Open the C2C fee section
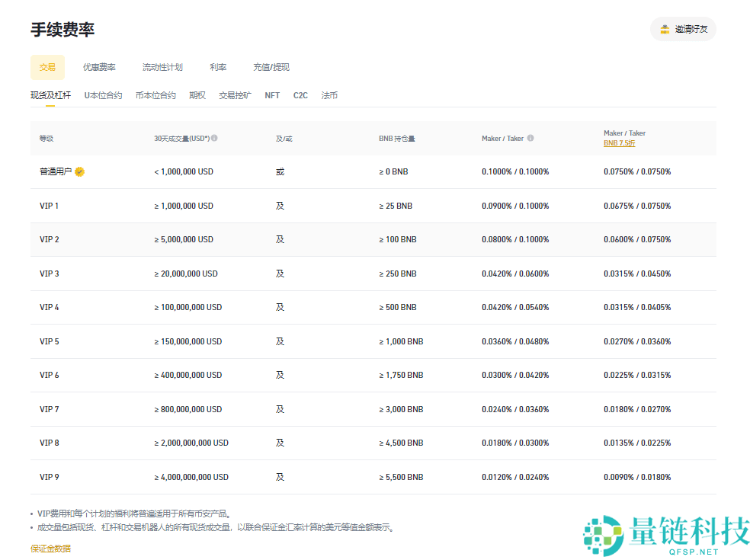 [x=300, y=95]
